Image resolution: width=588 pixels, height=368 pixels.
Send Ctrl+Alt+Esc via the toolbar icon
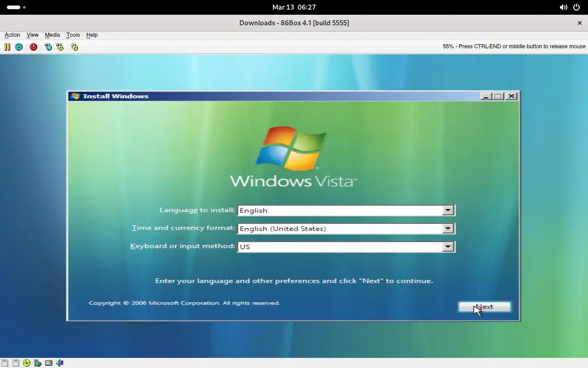(x=60, y=47)
